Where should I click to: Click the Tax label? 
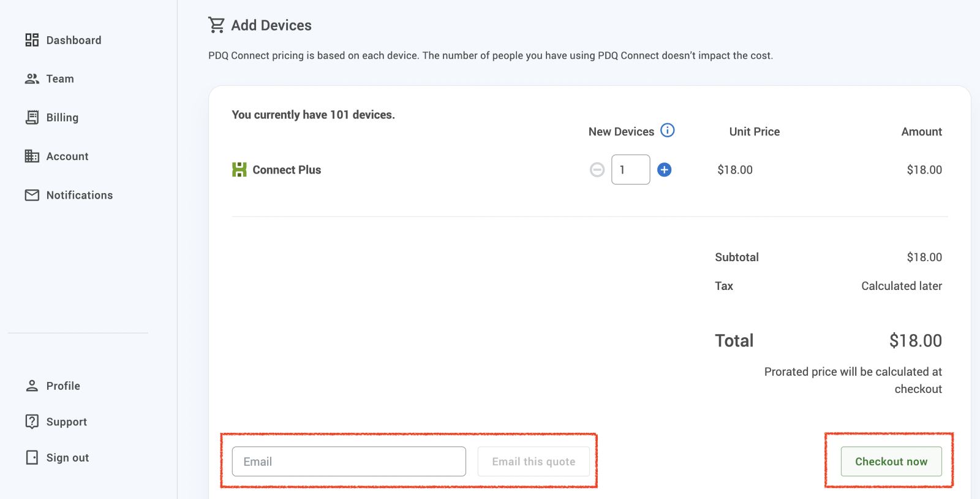click(724, 286)
